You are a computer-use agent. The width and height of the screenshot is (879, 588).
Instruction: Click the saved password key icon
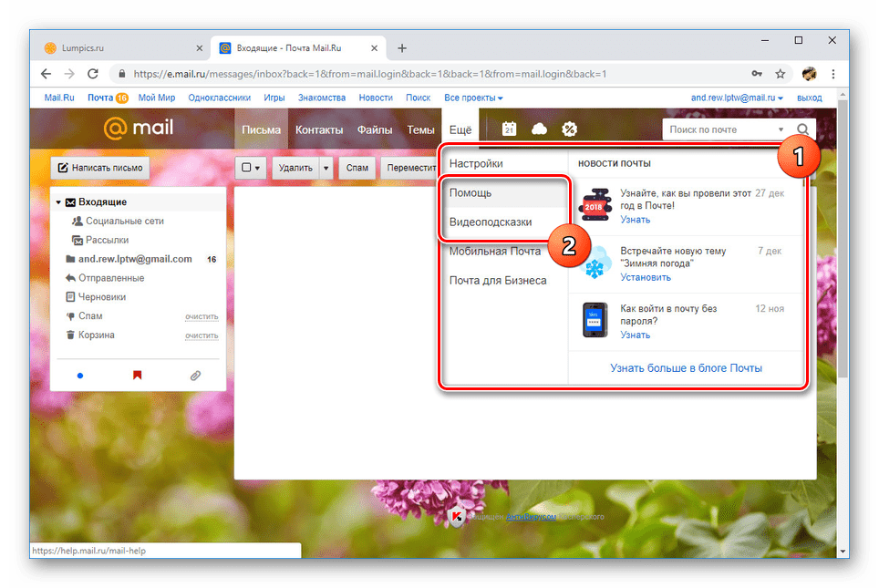click(x=757, y=74)
